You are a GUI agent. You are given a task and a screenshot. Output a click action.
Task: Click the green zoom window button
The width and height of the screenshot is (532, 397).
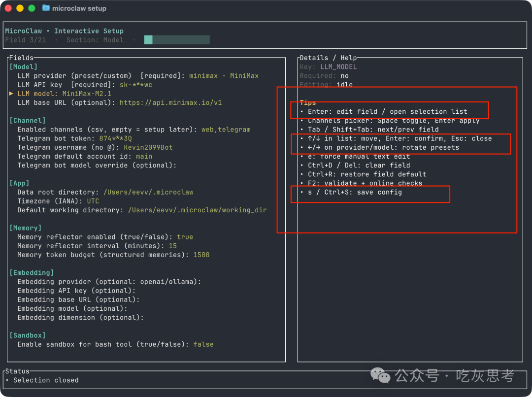[x=32, y=8]
